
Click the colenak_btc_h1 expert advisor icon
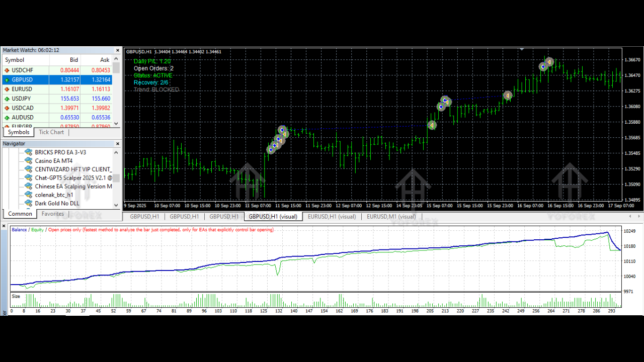tap(28, 195)
